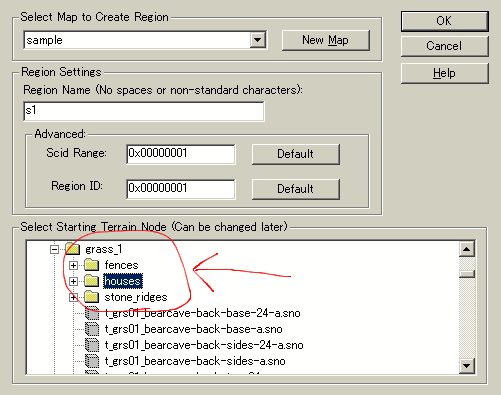Click the Region ID value field
501x395 pixels.
pos(181,189)
